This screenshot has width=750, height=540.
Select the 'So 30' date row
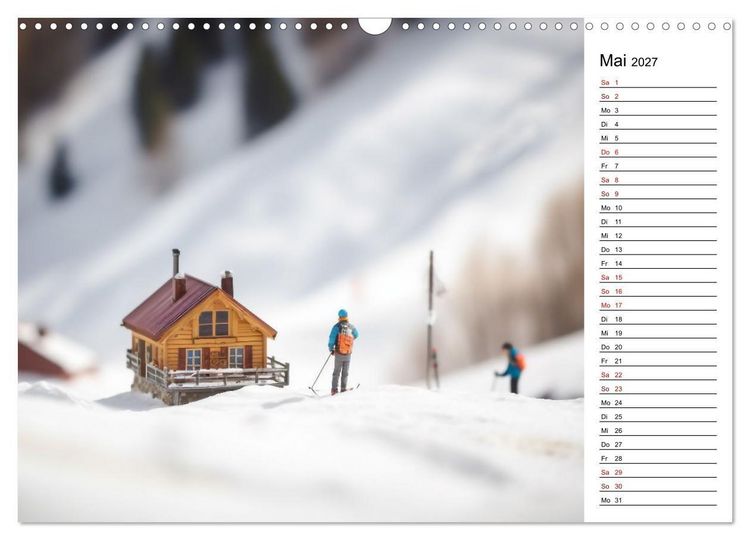click(658, 486)
